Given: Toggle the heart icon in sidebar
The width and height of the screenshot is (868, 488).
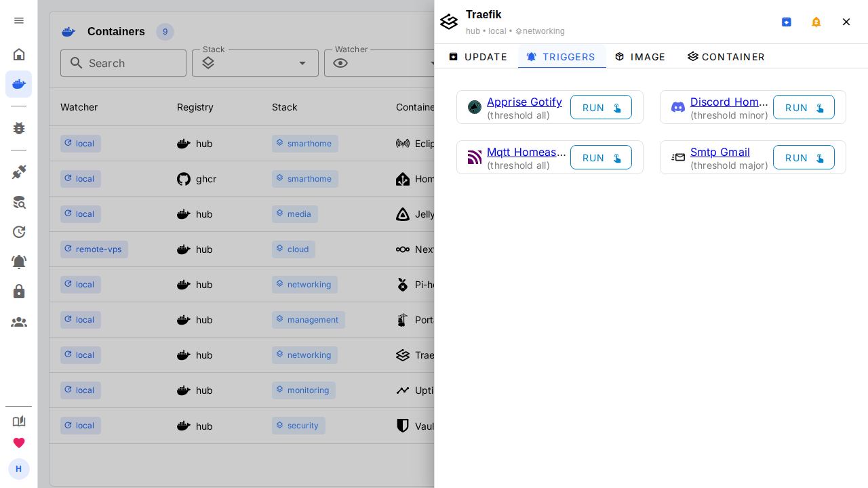Looking at the screenshot, I should (19, 443).
